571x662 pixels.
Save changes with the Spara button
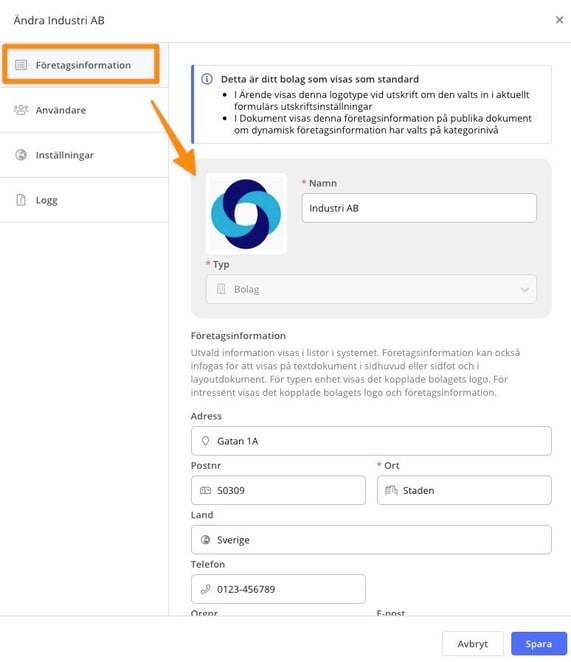coord(538,643)
